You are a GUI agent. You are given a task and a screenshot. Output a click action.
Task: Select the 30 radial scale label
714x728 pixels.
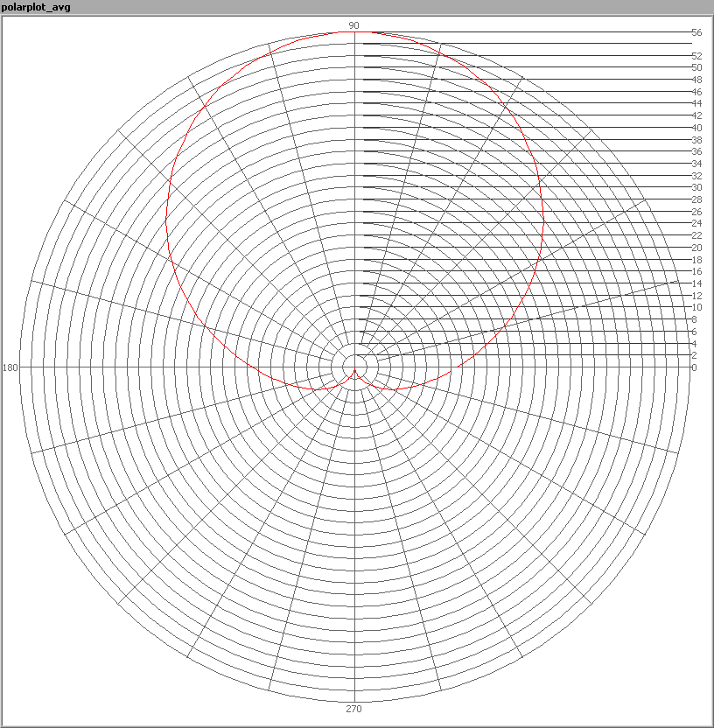696,187
